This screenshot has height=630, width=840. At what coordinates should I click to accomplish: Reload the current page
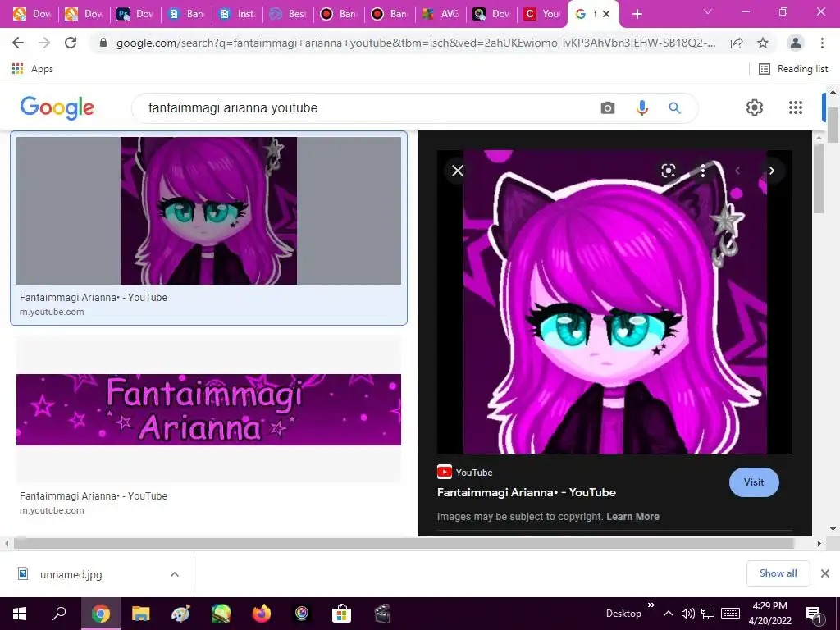point(71,43)
